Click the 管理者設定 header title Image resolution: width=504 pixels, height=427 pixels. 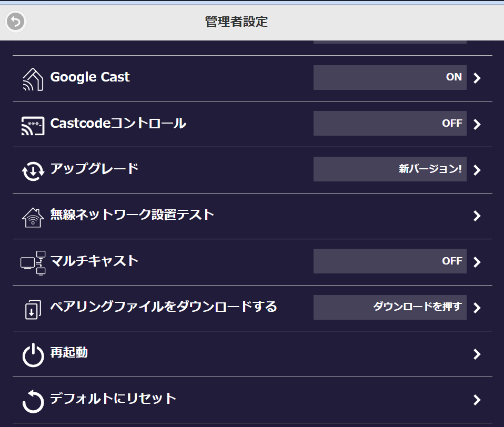click(236, 22)
